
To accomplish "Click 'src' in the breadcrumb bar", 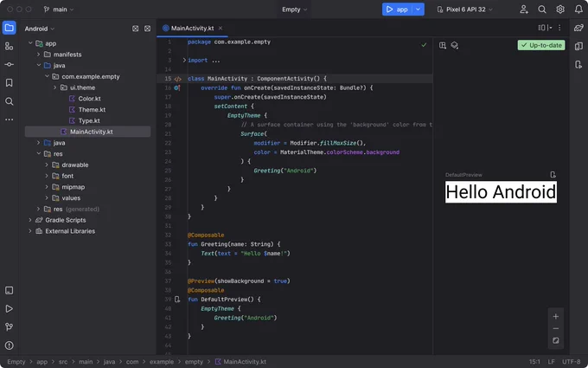I will click(63, 362).
